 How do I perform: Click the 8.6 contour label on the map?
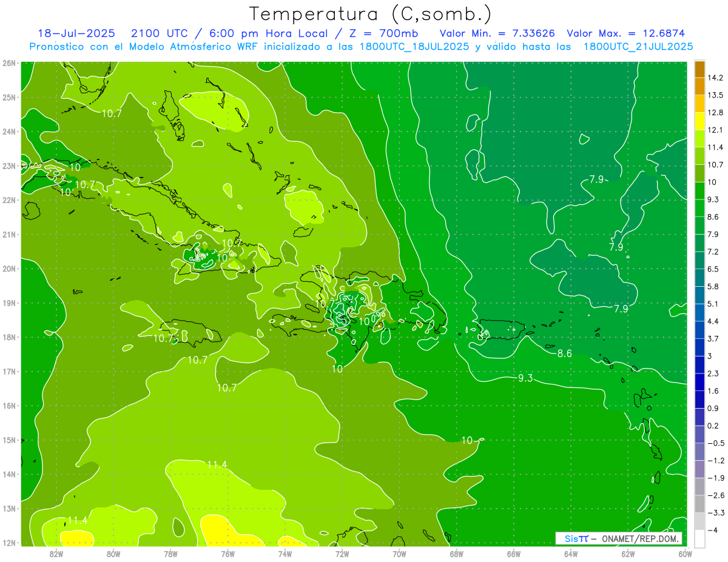[564, 353]
